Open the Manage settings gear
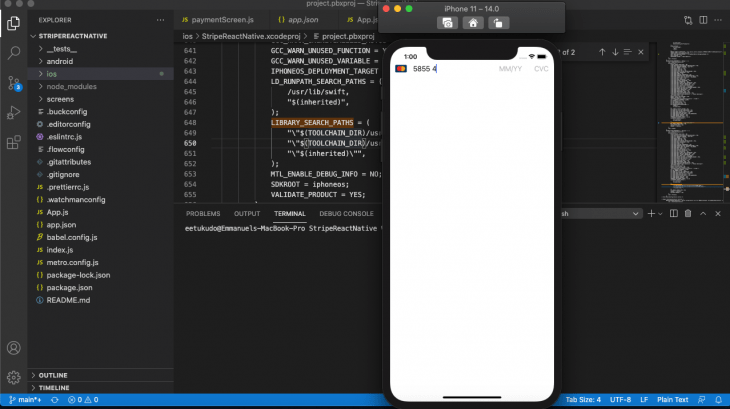The height and width of the screenshot is (409, 730). pyautogui.click(x=14, y=377)
